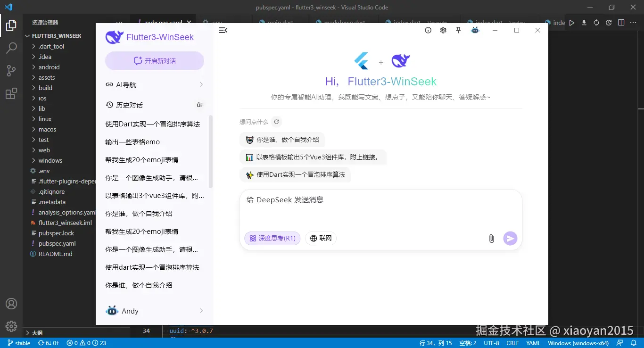Open DeepSeek settings with the gear icon
This screenshot has height=348, width=644.
pyautogui.click(x=443, y=30)
